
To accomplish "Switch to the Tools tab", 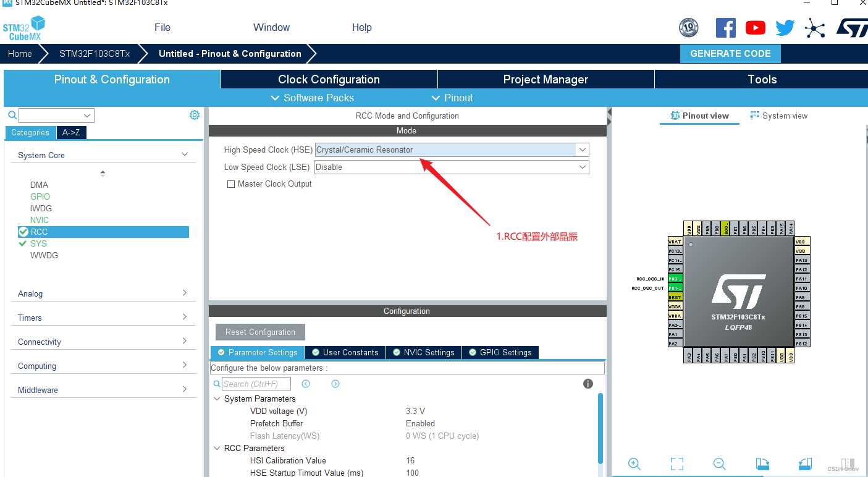I will click(x=762, y=79).
